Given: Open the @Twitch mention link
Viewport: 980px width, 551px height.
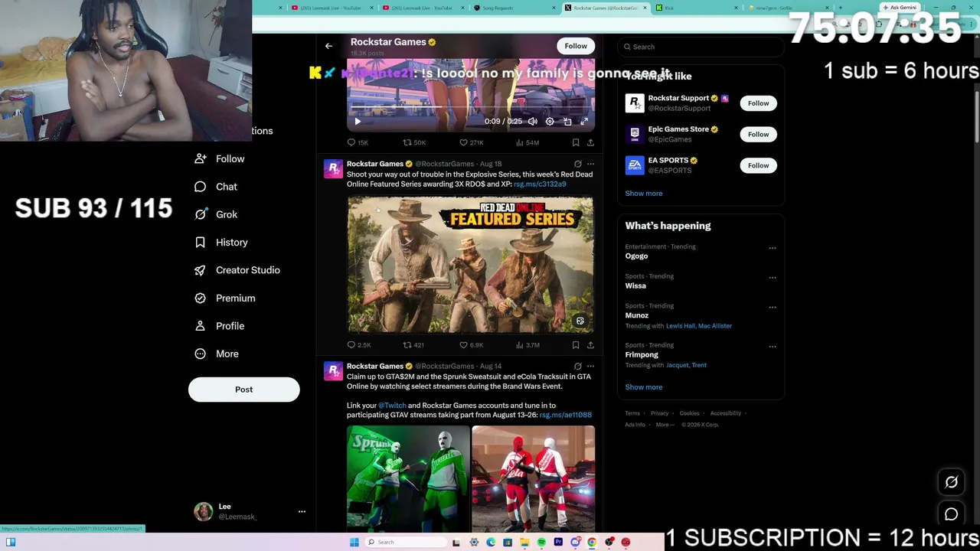Looking at the screenshot, I should (392, 406).
